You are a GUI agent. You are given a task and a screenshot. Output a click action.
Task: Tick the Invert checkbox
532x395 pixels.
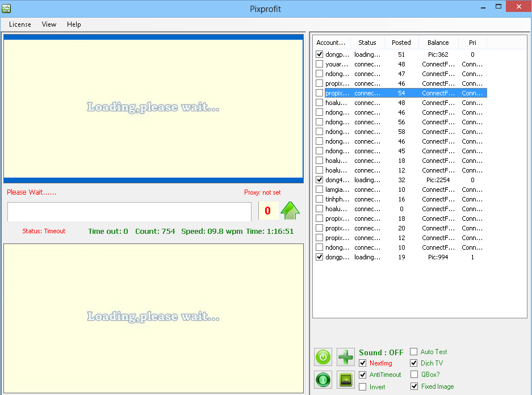point(363,387)
